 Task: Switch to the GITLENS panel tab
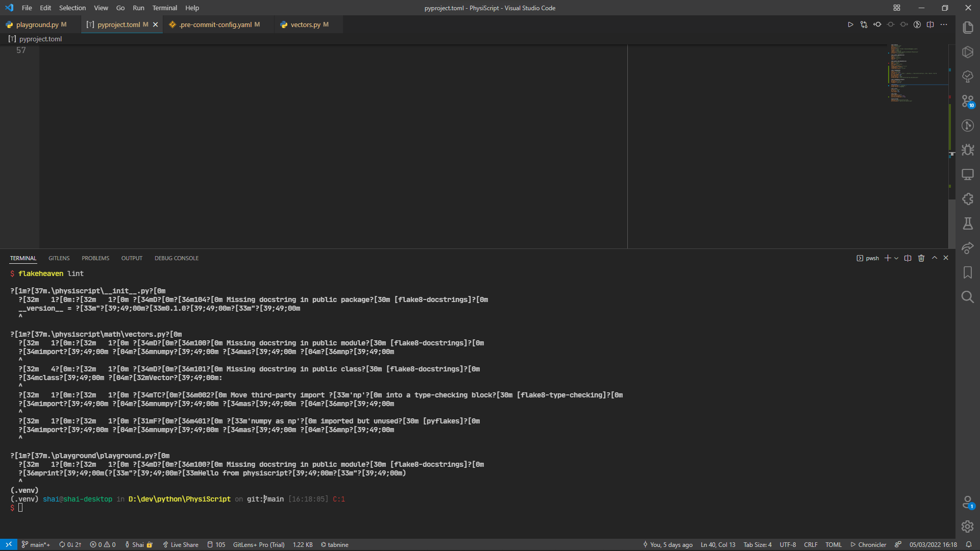(x=59, y=258)
